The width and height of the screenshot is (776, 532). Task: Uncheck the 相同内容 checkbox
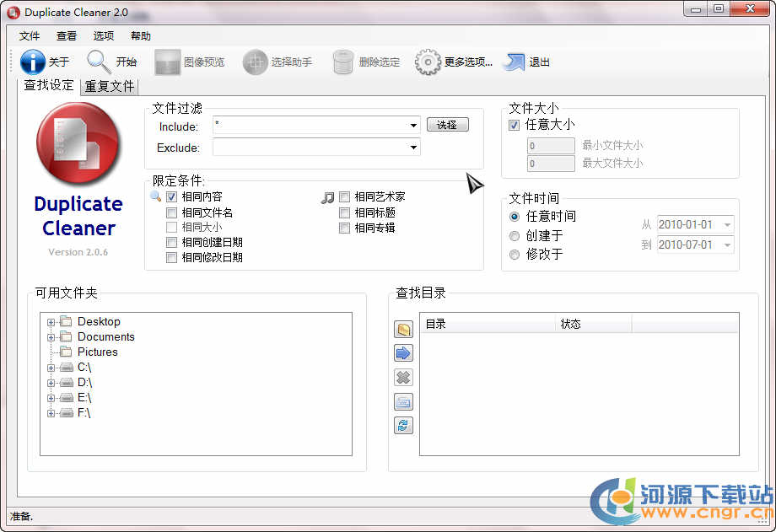(x=172, y=196)
